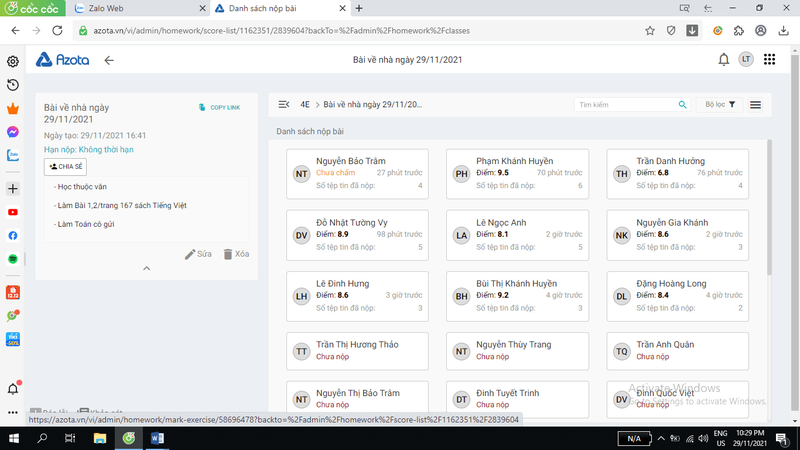Open Windows Task View on the taskbar
Screen dimensions: 800x450
click(70, 438)
